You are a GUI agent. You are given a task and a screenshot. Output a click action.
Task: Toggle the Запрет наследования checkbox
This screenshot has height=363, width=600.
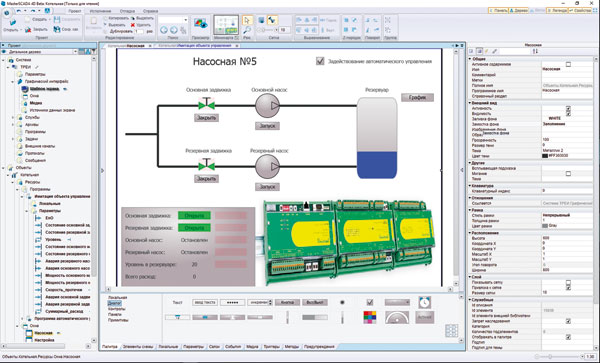[568, 321]
